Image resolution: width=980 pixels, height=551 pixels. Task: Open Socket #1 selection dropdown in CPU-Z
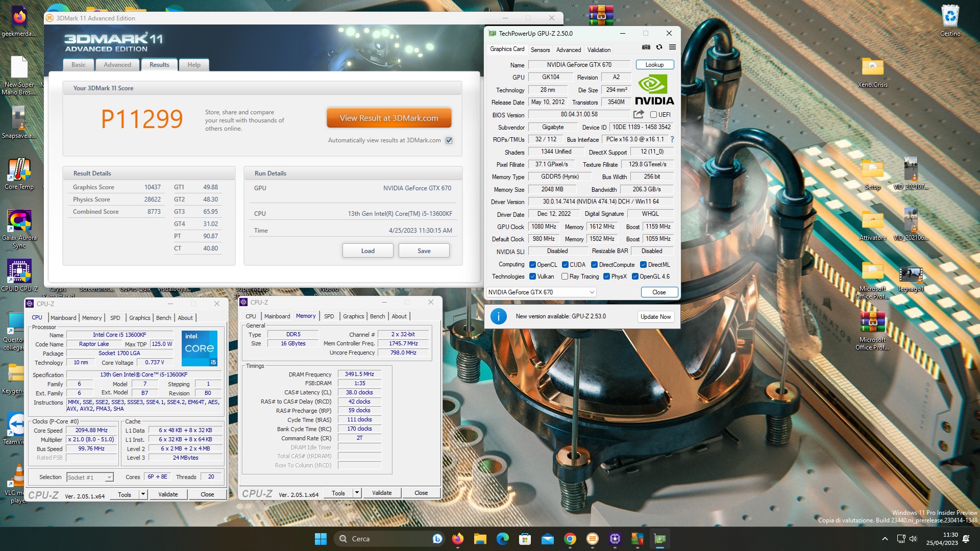coord(90,477)
